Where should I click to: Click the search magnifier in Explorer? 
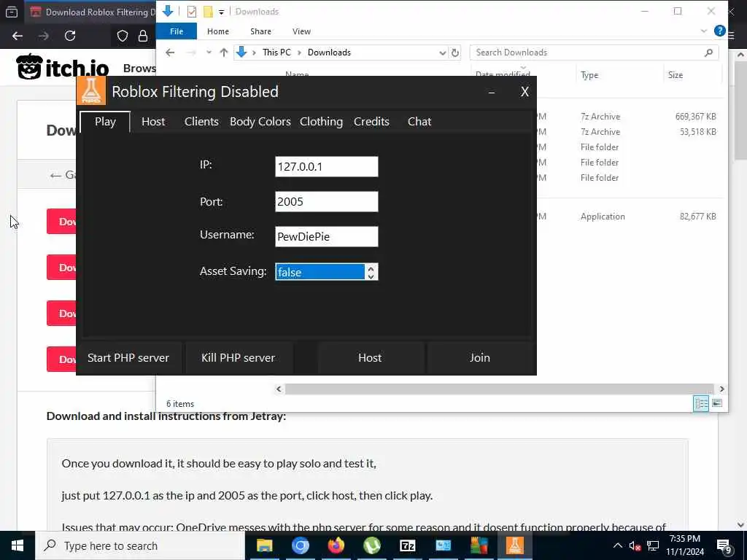pos(708,52)
